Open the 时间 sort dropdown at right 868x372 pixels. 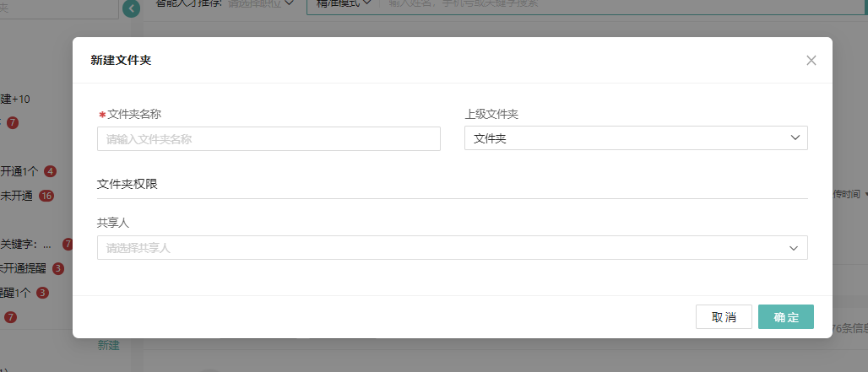(x=851, y=195)
